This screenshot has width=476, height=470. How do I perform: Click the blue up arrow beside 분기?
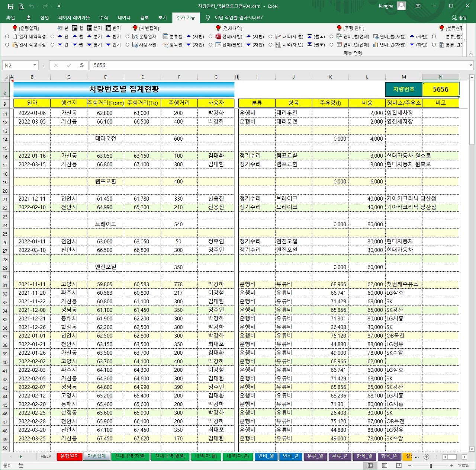click(89, 36)
